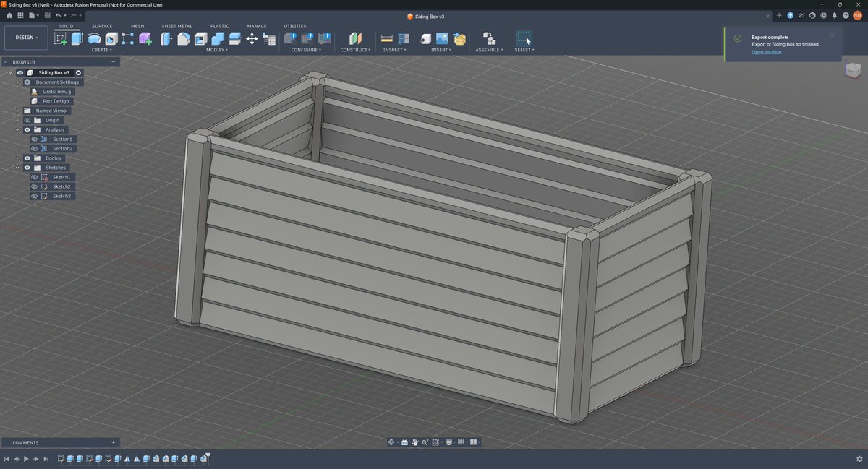Select the Insert Mesh tool
The width and height of the screenshot is (868, 469).
coord(459,39)
